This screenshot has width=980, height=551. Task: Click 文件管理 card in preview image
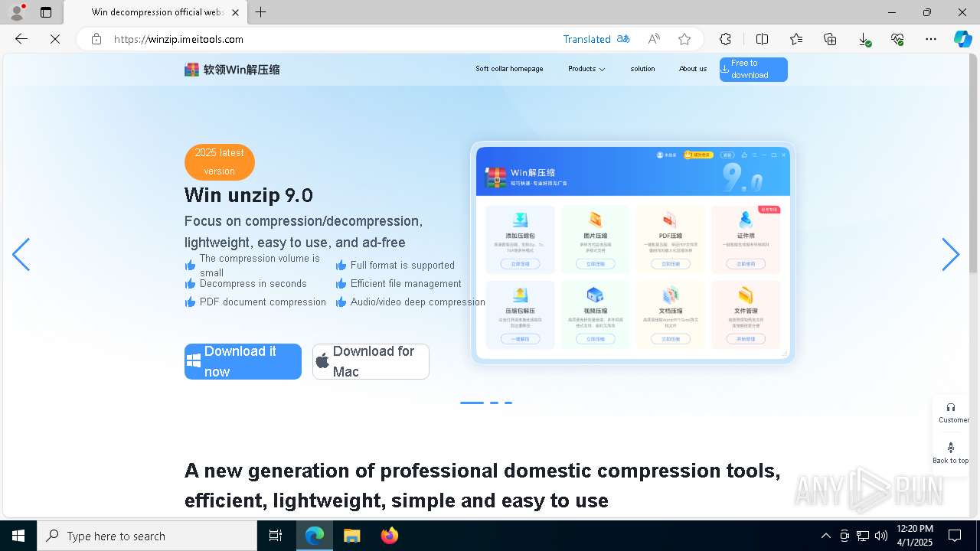[x=745, y=315]
